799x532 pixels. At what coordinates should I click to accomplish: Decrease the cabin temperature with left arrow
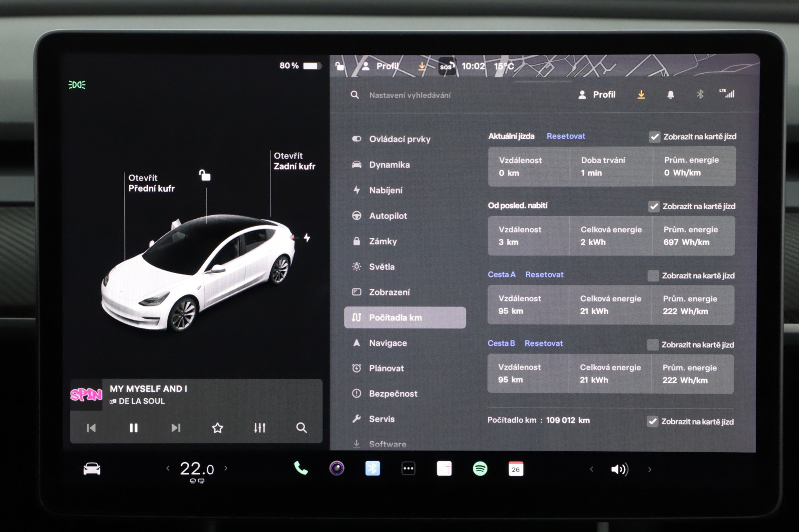coord(168,468)
